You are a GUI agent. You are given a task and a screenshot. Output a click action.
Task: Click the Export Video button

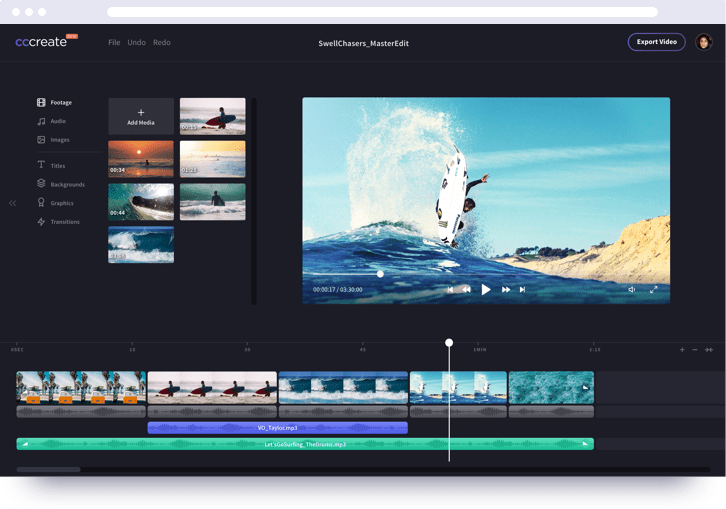point(656,42)
